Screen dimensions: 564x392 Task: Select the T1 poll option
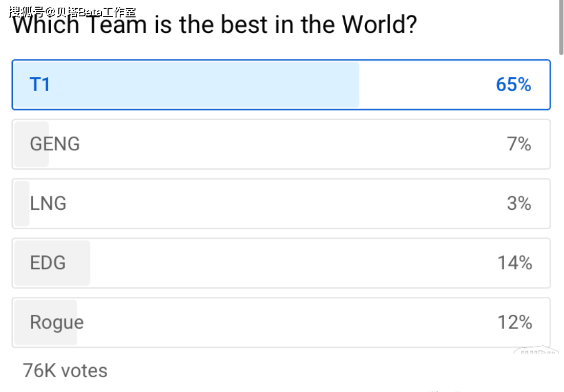point(281,84)
